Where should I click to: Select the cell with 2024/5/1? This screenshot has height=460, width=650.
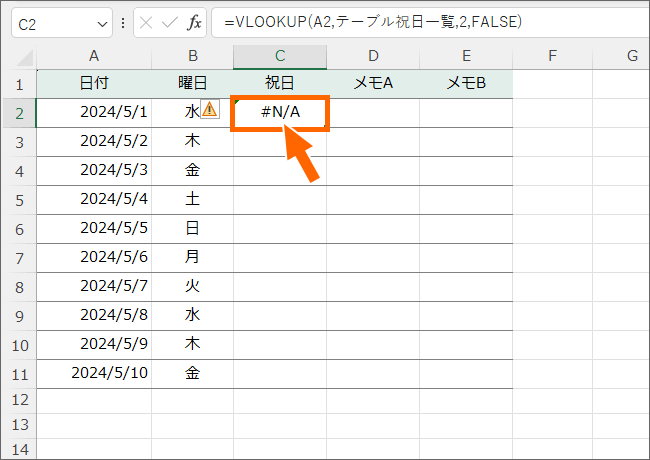point(94,113)
